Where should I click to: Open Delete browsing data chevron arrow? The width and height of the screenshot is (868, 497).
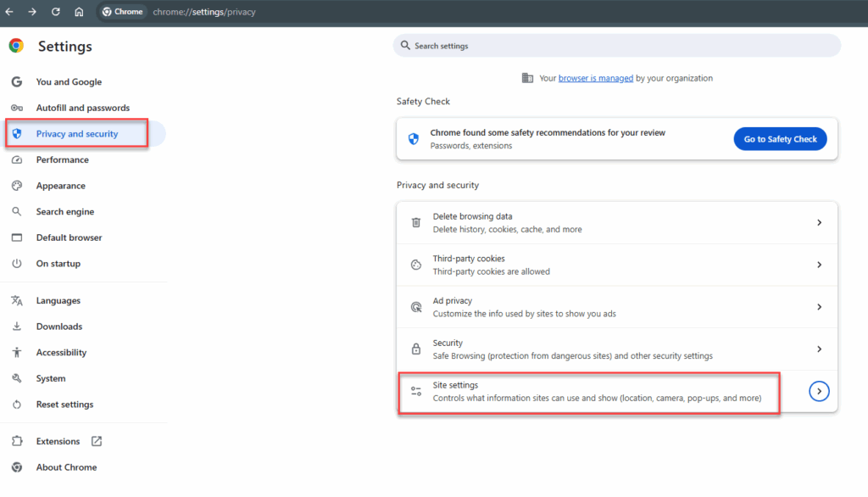pyautogui.click(x=819, y=222)
